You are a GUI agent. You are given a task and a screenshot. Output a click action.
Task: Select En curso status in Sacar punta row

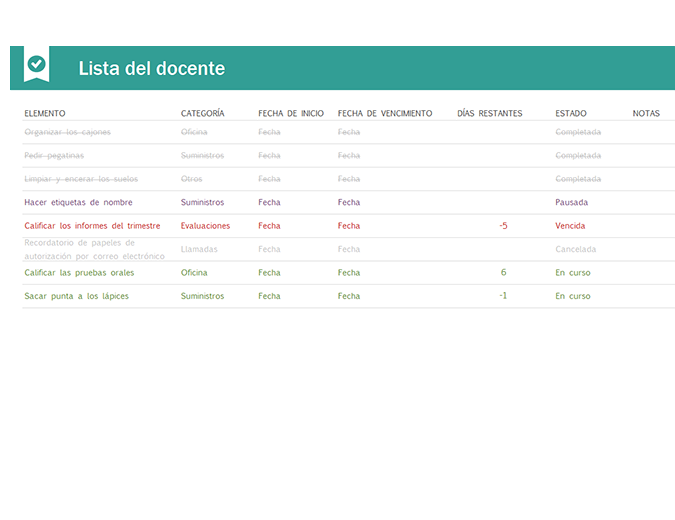point(573,296)
